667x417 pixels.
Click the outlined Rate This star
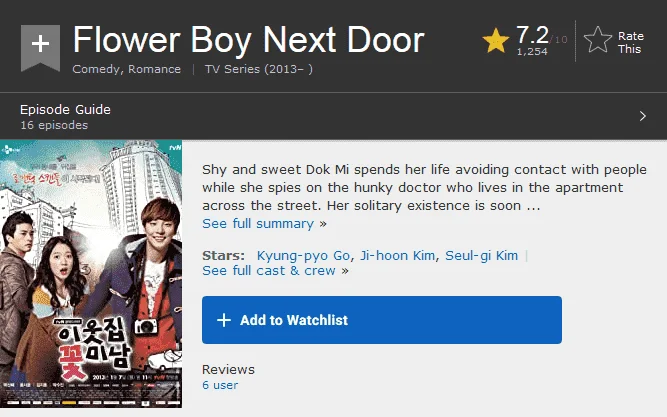[598, 40]
